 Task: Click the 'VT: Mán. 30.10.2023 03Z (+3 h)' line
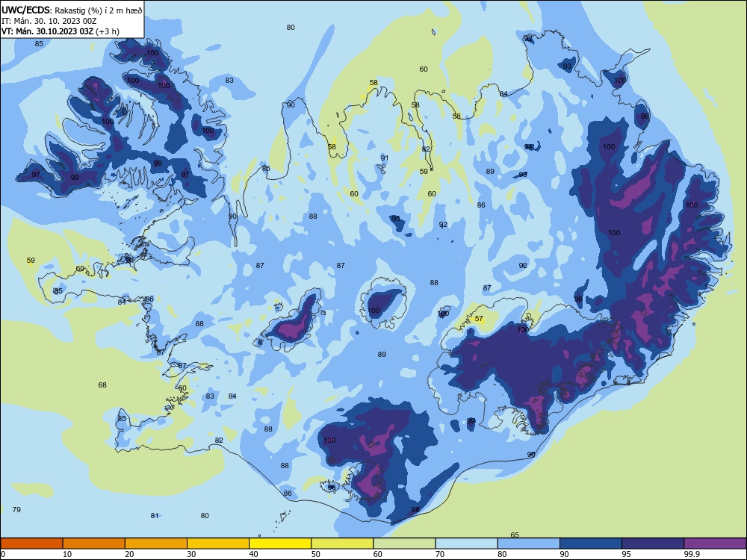pos(61,31)
